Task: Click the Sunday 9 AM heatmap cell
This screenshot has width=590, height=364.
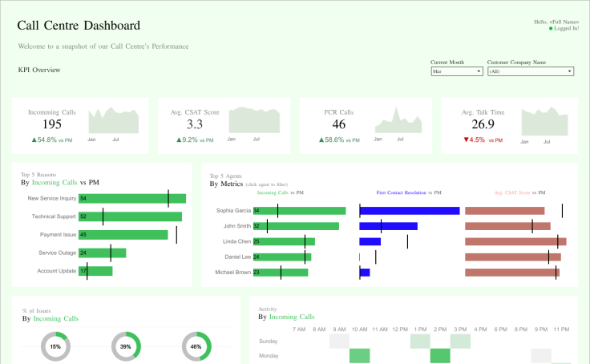Action: pyautogui.click(x=339, y=341)
